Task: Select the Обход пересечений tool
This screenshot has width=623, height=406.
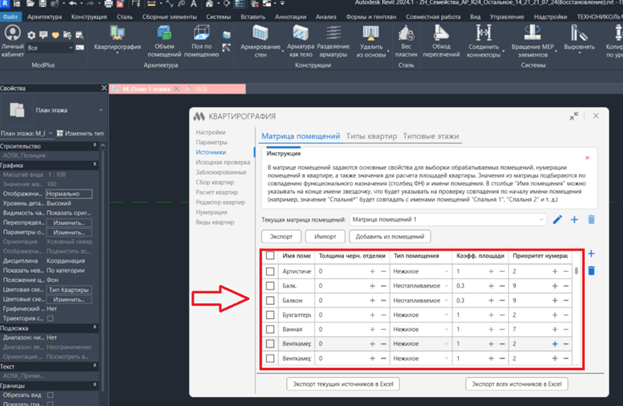Action: pos(441,41)
